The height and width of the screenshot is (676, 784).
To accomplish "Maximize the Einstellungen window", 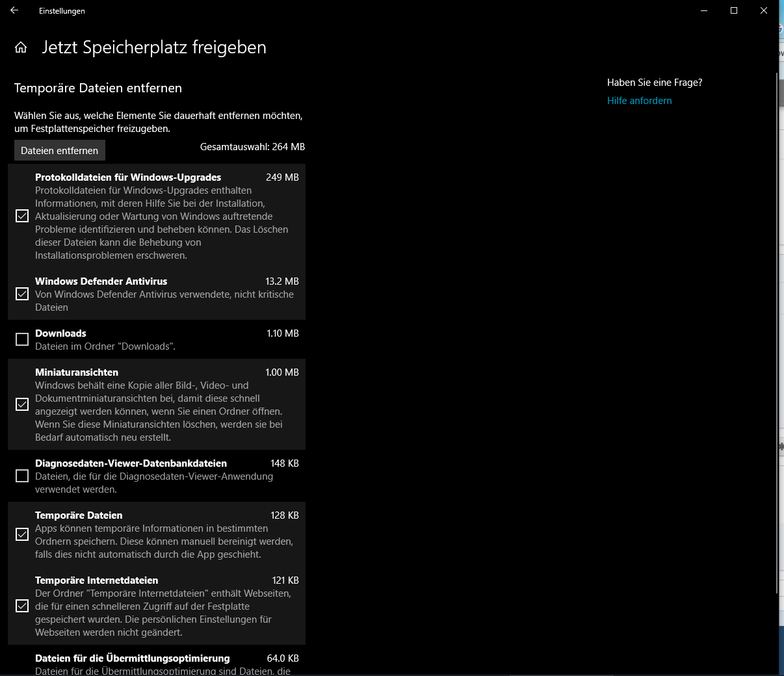I will 734,10.
